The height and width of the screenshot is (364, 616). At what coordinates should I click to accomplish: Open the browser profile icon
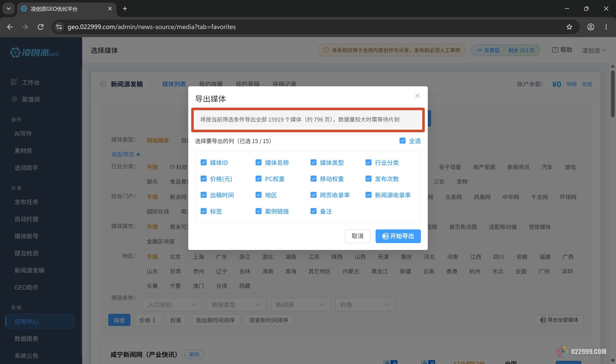click(x=591, y=27)
